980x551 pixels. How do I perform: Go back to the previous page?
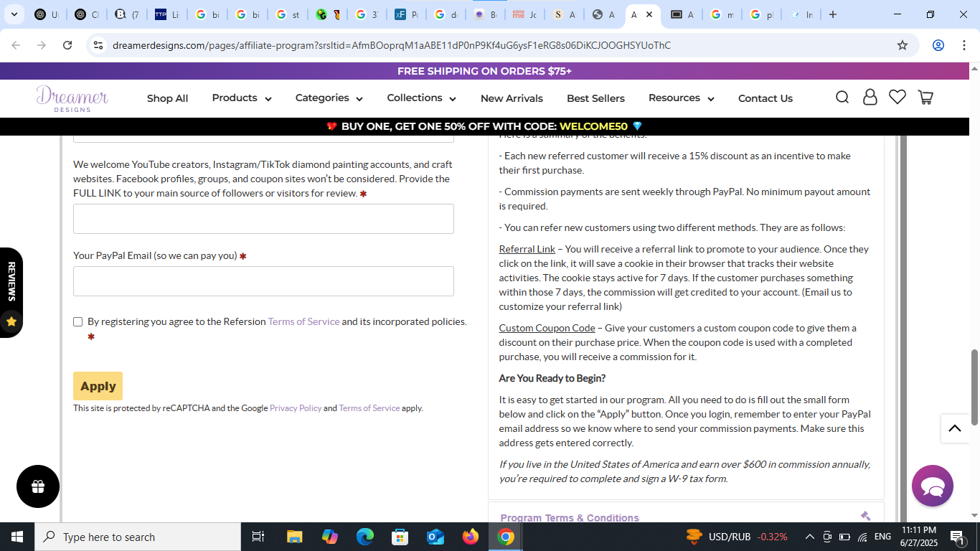(x=16, y=45)
